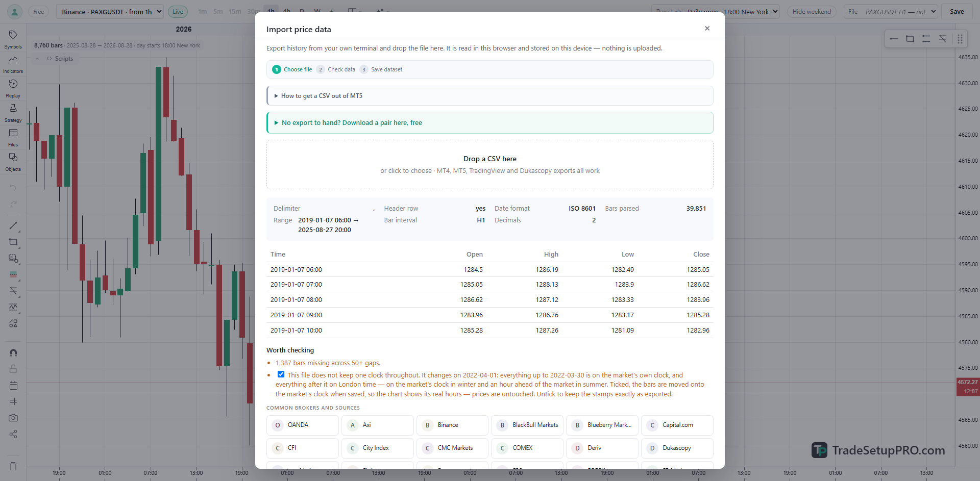
Task: Expand 'No export to hand? Download a pair'
Action: 490,123
